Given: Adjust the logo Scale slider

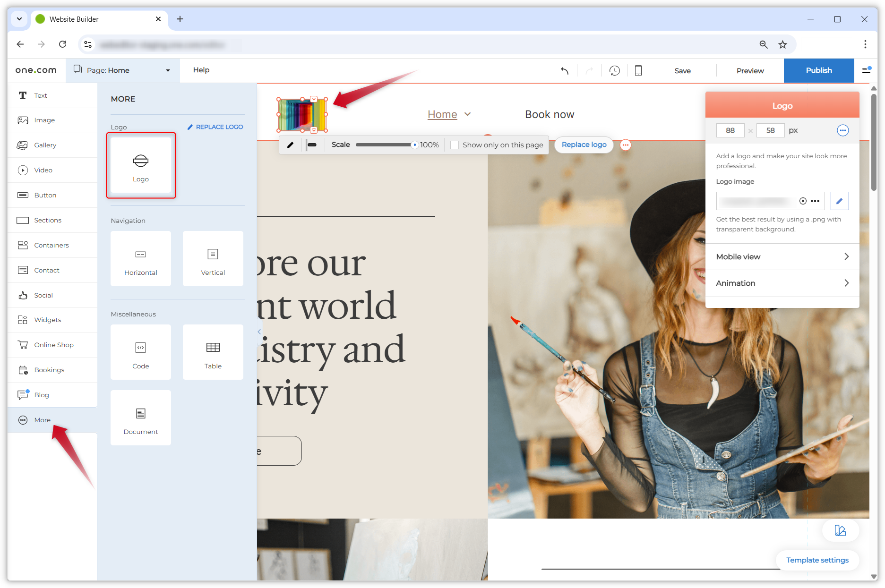Looking at the screenshot, I should tap(414, 145).
